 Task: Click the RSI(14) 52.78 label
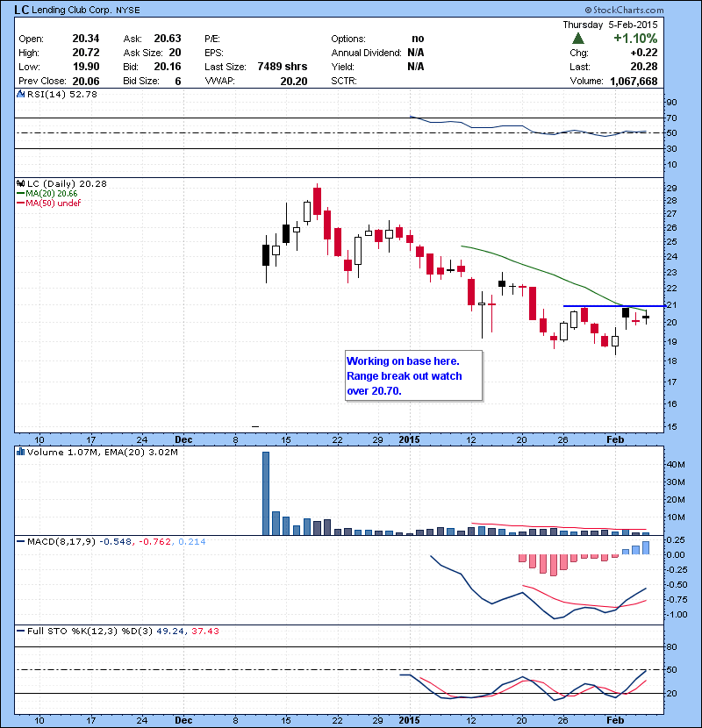pos(62,94)
